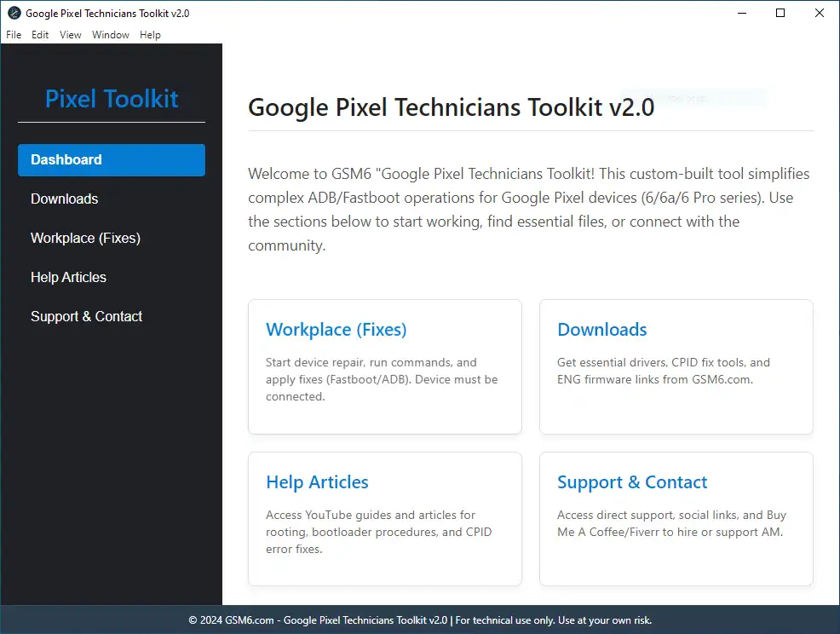The height and width of the screenshot is (634, 840).
Task: Select Dashboard in the sidebar
Action: click(111, 159)
